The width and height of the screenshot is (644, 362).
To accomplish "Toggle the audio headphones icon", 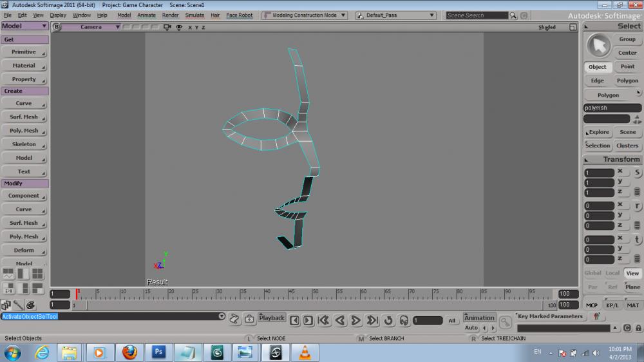I will pos(404,320).
